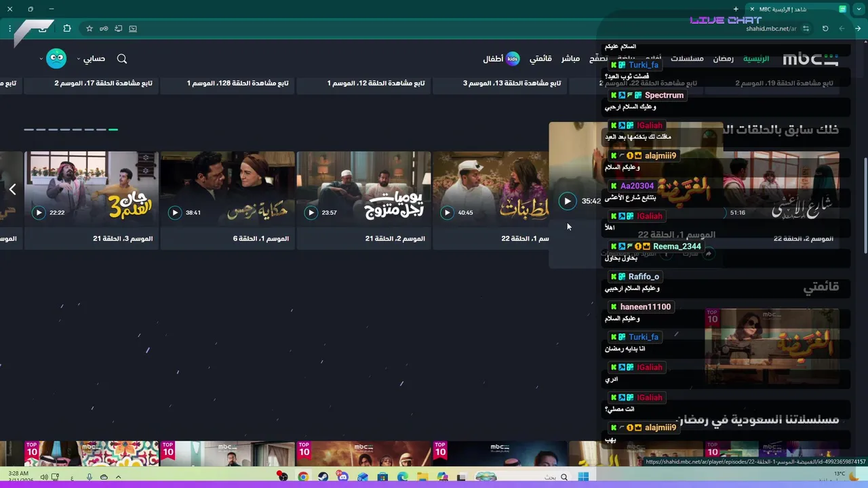The height and width of the screenshot is (488, 868).
Task: Go to قائمتي in top navigation
Action: (x=540, y=59)
